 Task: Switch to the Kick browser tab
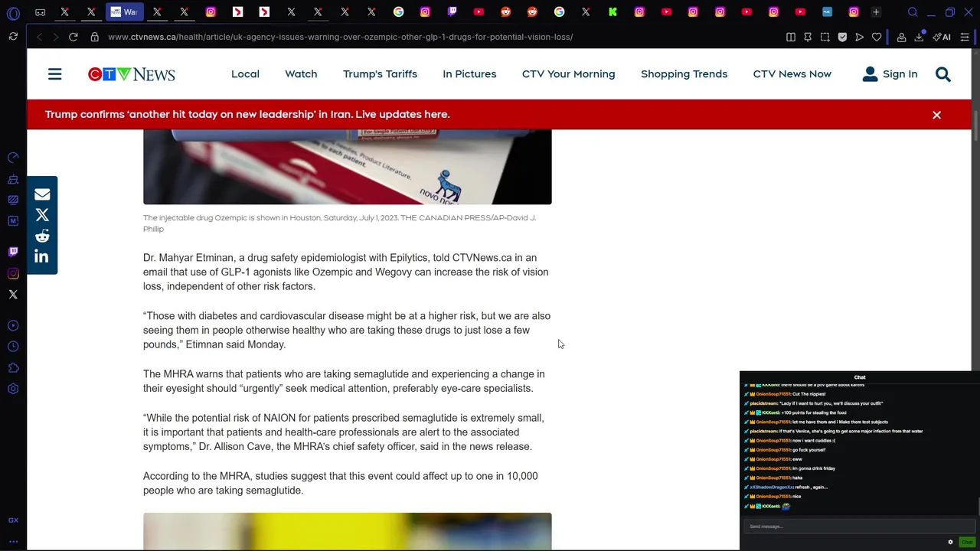(x=612, y=12)
